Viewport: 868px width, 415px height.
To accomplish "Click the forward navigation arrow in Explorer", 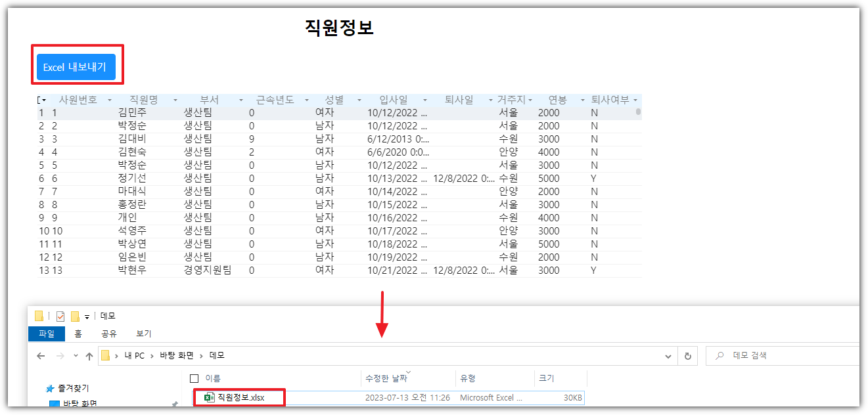I will click(60, 356).
